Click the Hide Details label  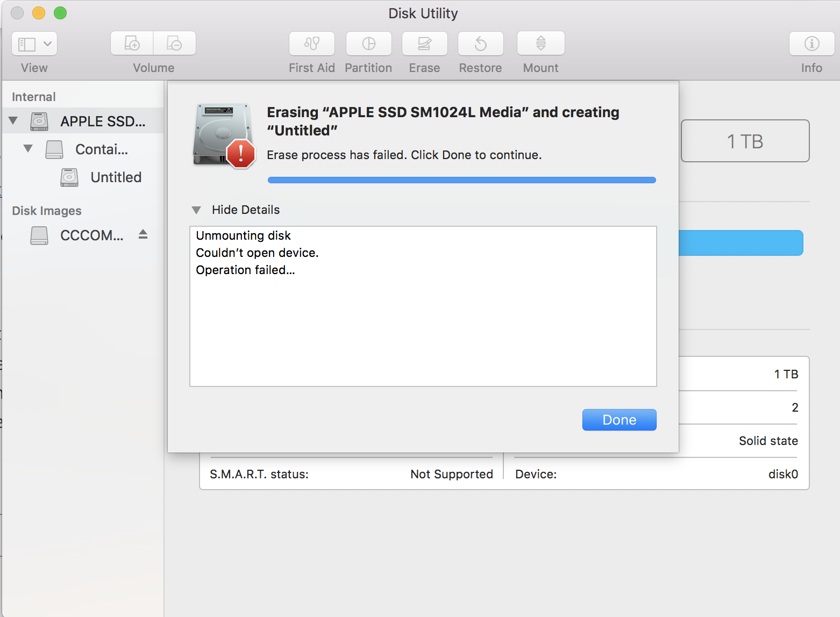point(246,210)
